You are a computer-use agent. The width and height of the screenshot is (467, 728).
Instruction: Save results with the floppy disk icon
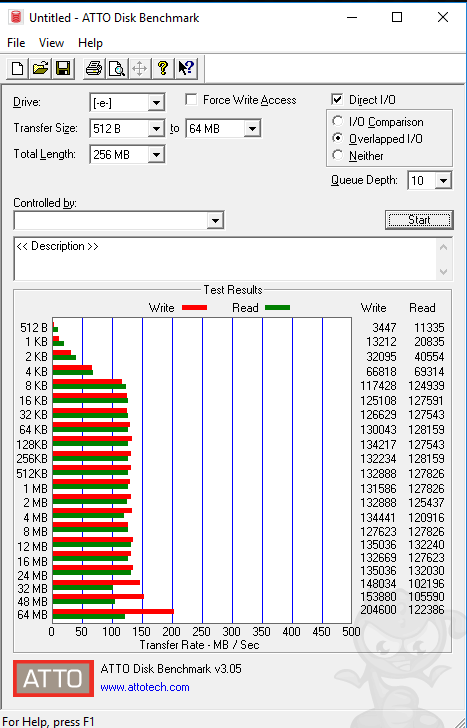pos(63,69)
